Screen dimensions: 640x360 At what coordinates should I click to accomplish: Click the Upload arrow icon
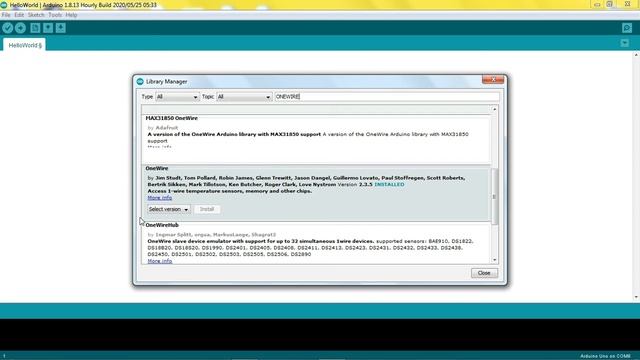point(20,28)
